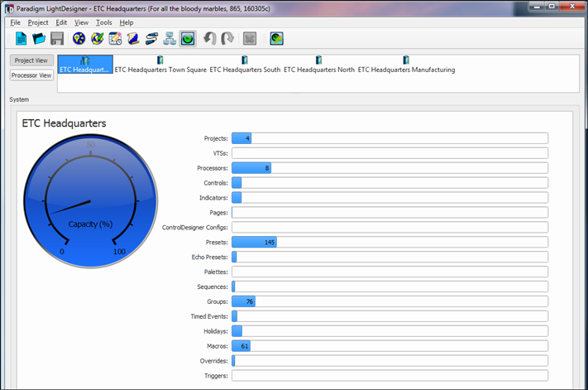This screenshot has height=390, width=588.
Task: Click the ETC Headquarters heading text
Action: (x=65, y=123)
